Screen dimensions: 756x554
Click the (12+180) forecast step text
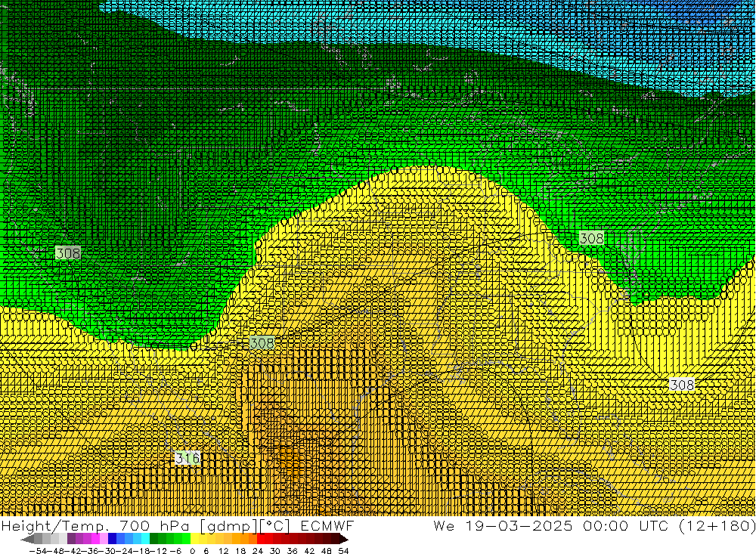[x=717, y=525]
